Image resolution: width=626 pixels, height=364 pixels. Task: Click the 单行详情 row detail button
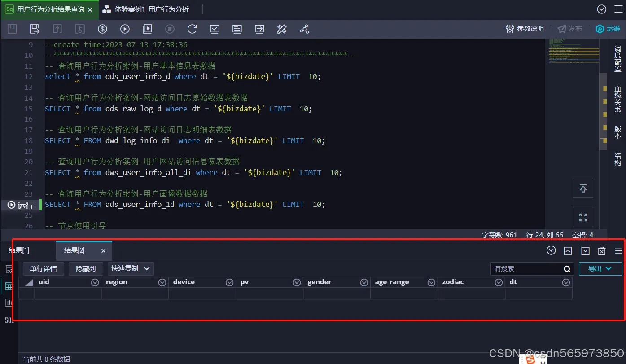(x=43, y=268)
